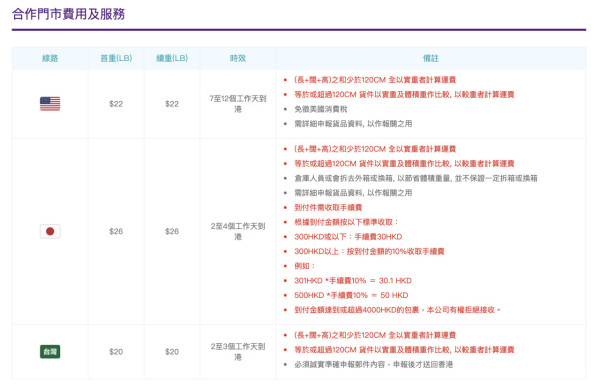Select the 2至3個工作天到港 cell
This screenshot has width=600, height=390.
pos(238,352)
